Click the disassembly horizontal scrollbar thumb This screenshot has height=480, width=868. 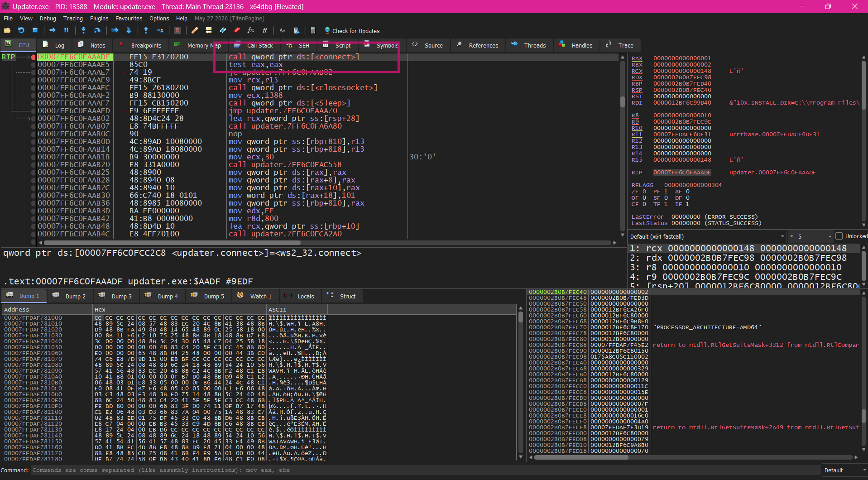pyautogui.click(x=171, y=243)
